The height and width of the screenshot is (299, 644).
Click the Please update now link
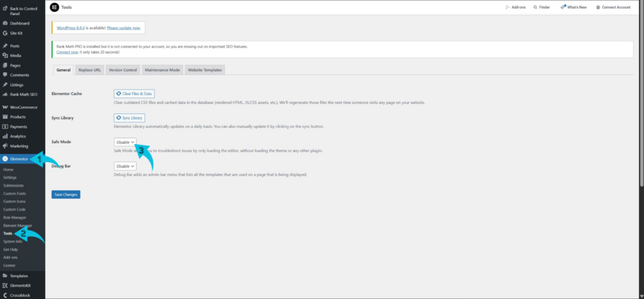(123, 28)
